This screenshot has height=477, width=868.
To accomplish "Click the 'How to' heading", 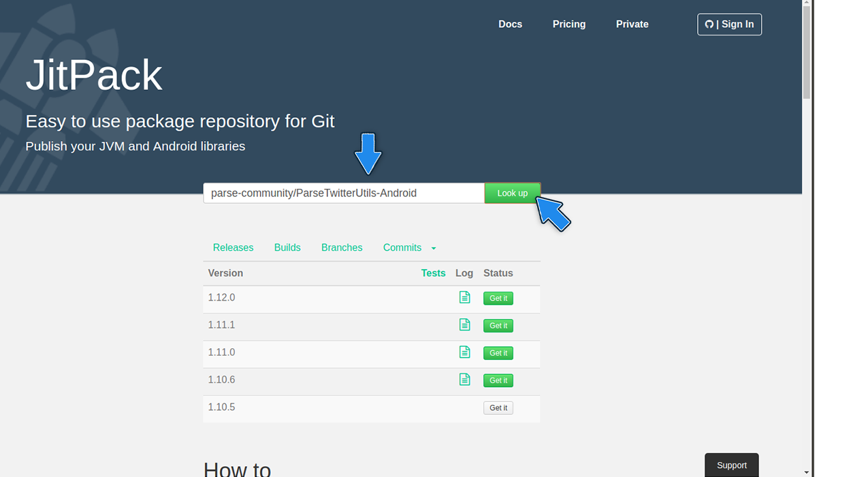I will tap(237, 469).
